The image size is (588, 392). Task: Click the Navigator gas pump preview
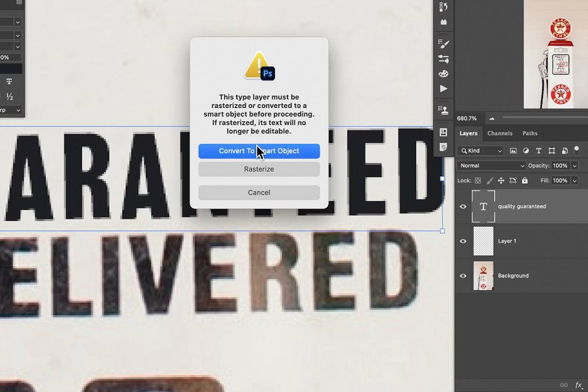point(556,54)
